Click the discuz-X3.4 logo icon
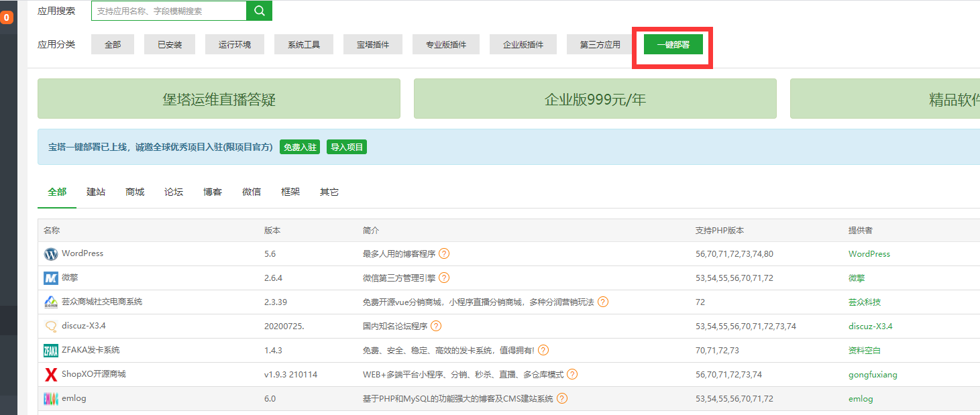Screen dimensions: 980x415 click(51, 327)
